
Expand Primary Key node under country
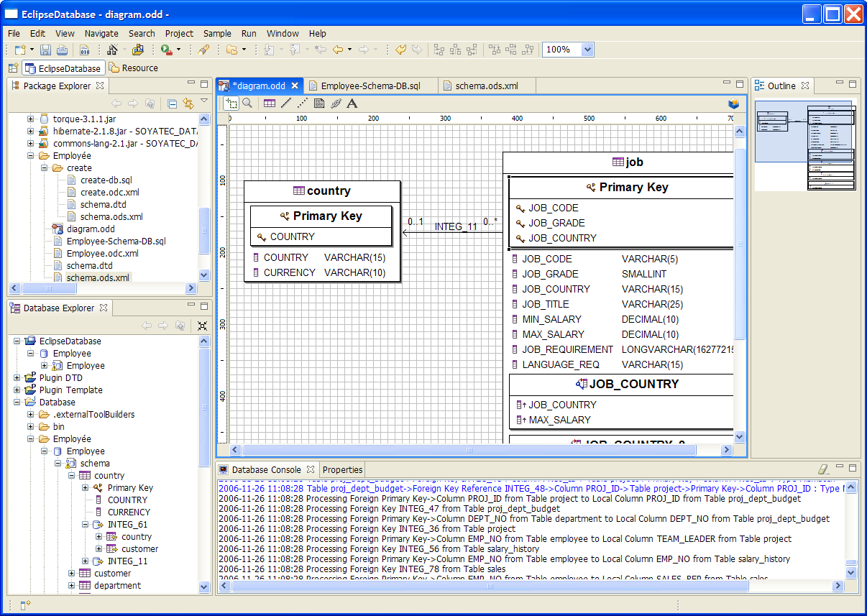click(x=85, y=487)
